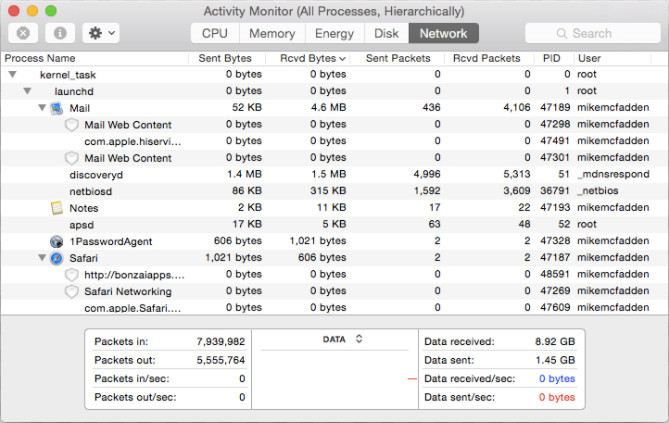Image resolution: width=669 pixels, height=423 pixels.
Task: Select the Network tab
Action: coord(444,33)
